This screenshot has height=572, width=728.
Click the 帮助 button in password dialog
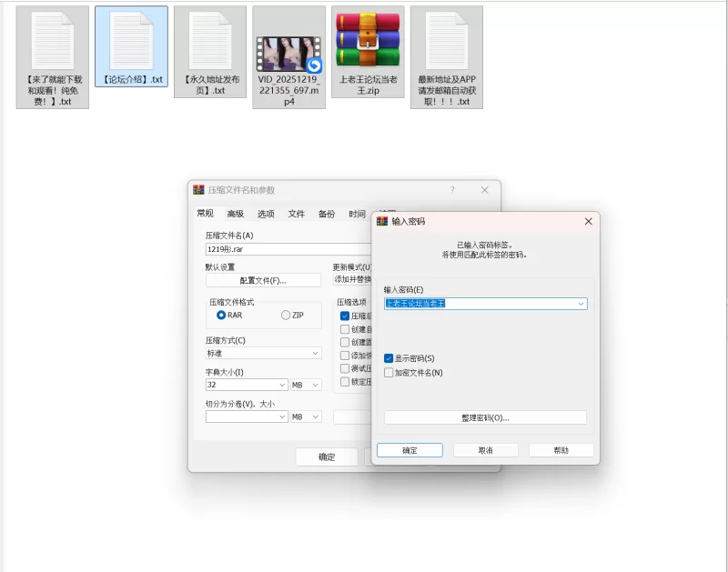(561, 450)
